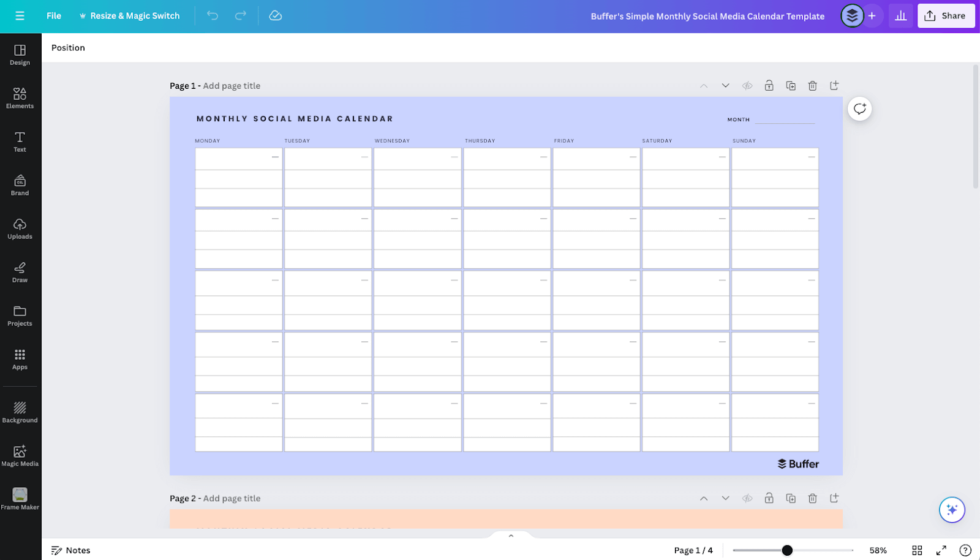Open design insights with the chart icon
980x560 pixels.
click(x=900, y=15)
